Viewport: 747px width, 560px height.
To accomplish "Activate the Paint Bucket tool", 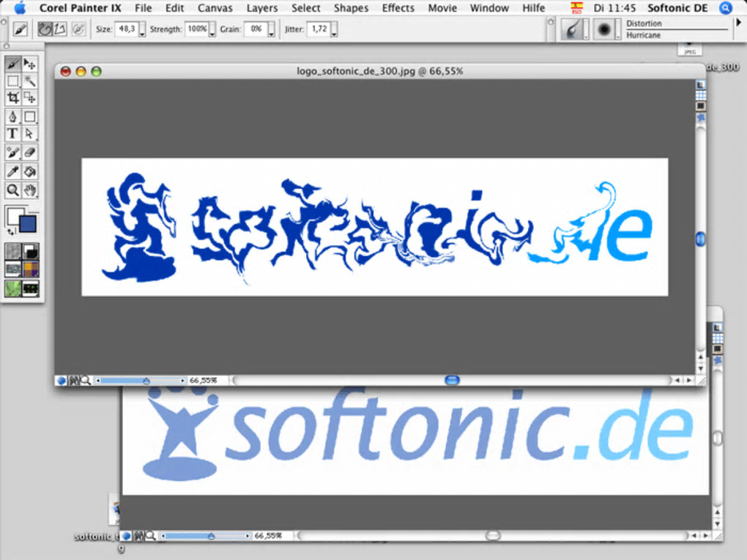I will pyautogui.click(x=30, y=171).
